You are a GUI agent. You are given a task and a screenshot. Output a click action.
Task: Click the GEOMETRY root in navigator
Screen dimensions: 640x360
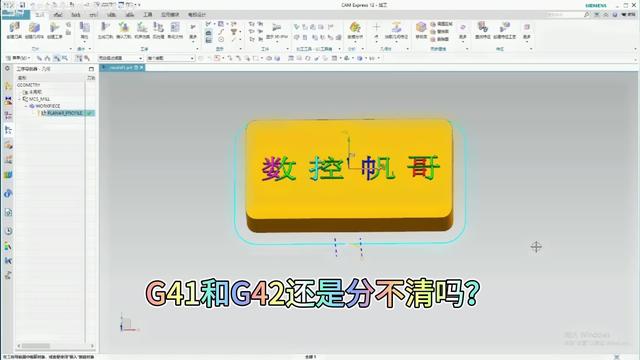tap(28, 85)
